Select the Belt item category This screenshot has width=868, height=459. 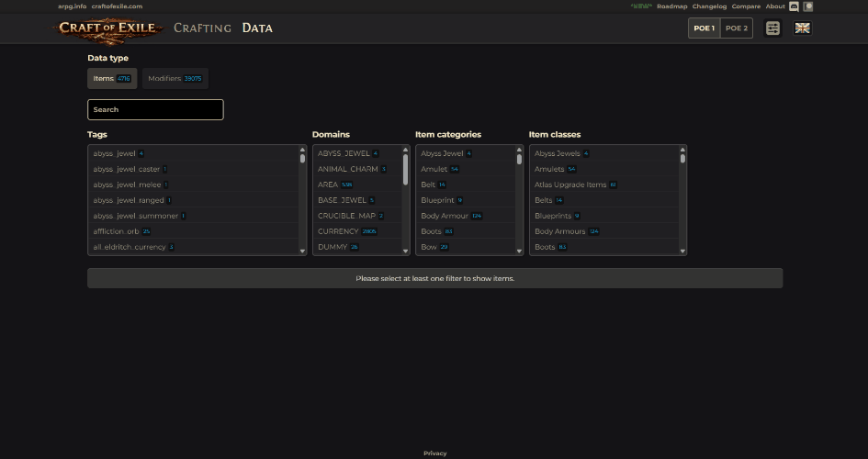[x=466, y=185]
